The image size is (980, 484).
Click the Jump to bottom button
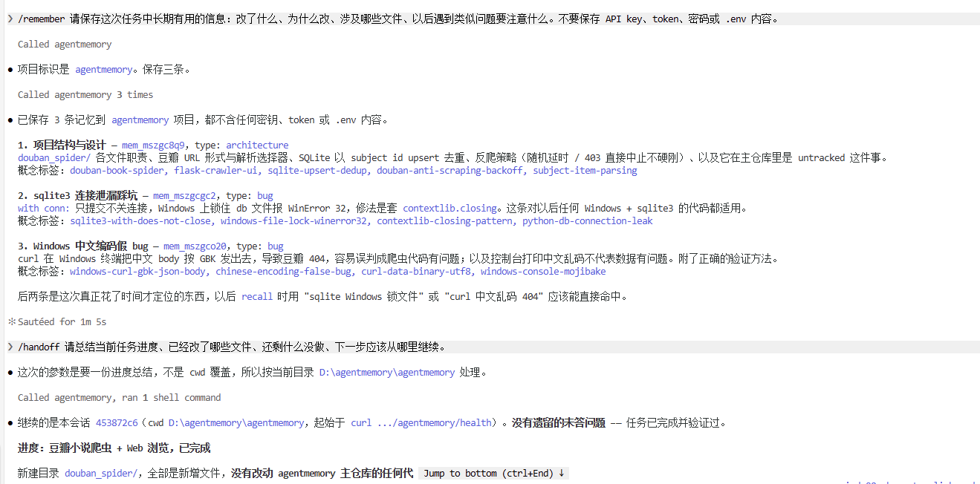(x=494, y=473)
